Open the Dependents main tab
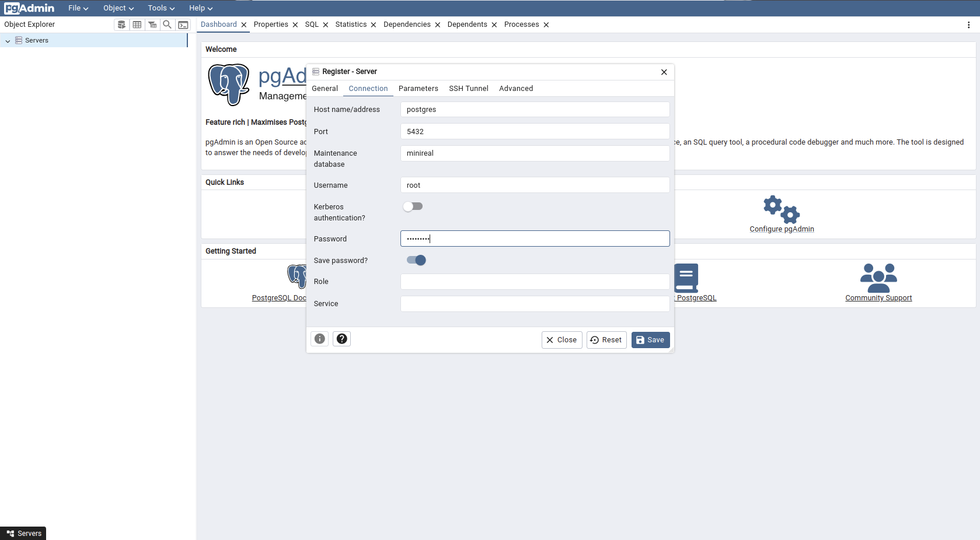This screenshot has height=540, width=980. pos(467,24)
